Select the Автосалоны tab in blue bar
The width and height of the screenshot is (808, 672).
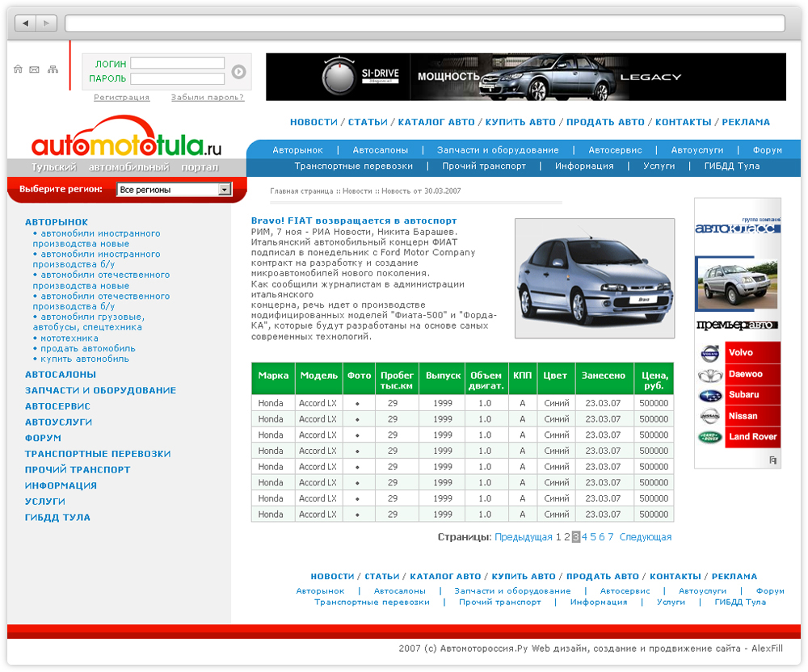click(381, 150)
